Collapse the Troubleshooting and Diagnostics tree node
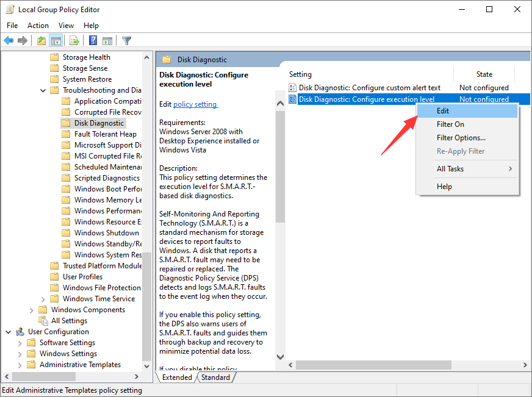 tap(43, 90)
